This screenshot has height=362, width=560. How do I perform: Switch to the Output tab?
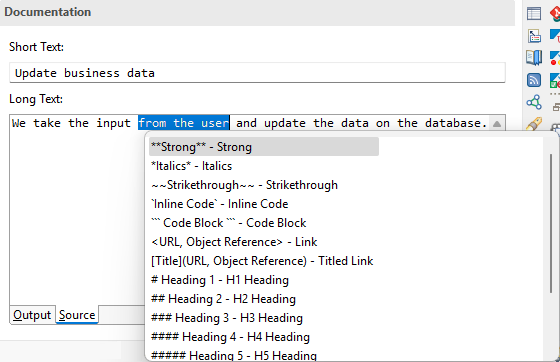(32, 315)
